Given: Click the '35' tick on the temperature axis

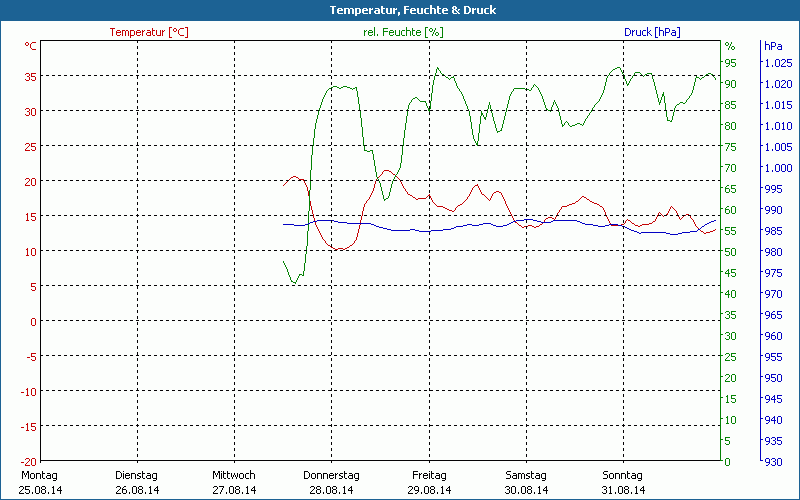Looking at the screenshot, I should (31, 77).
